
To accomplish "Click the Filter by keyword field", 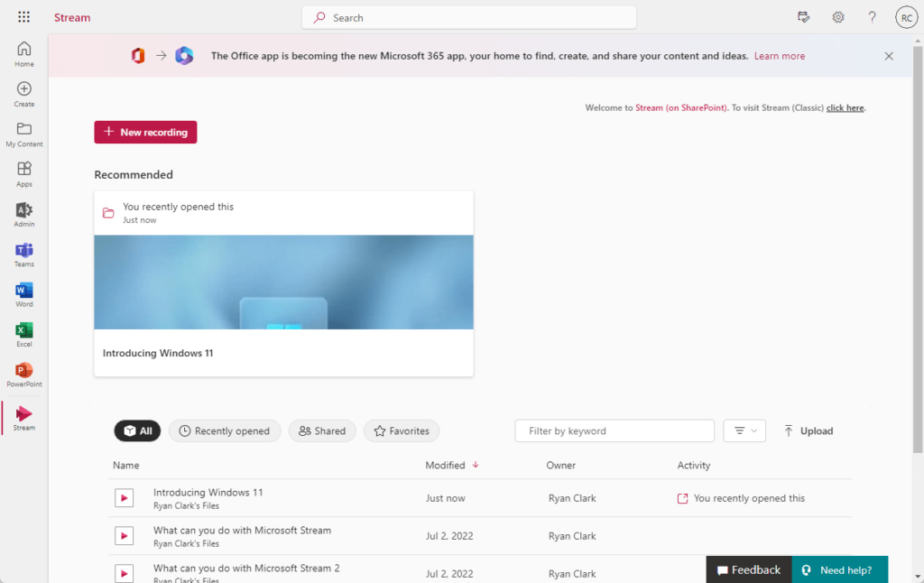I will (x=614, y=430).
